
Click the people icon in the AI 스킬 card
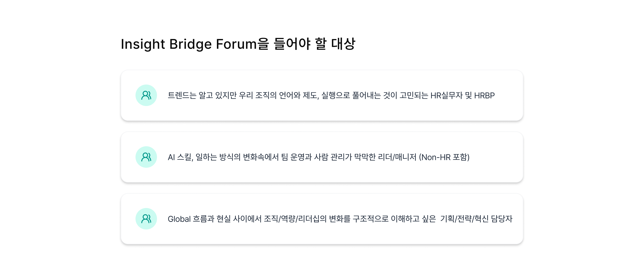[146, 157]
